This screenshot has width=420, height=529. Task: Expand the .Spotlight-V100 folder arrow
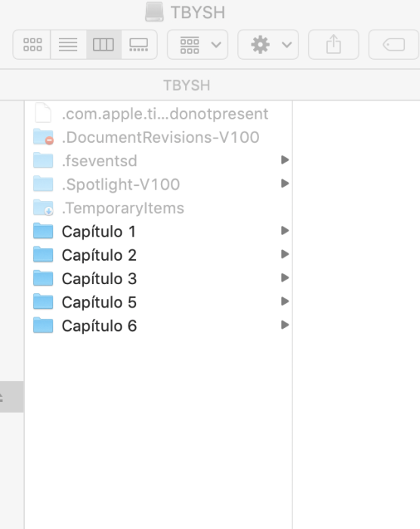(x=285, y=184)
